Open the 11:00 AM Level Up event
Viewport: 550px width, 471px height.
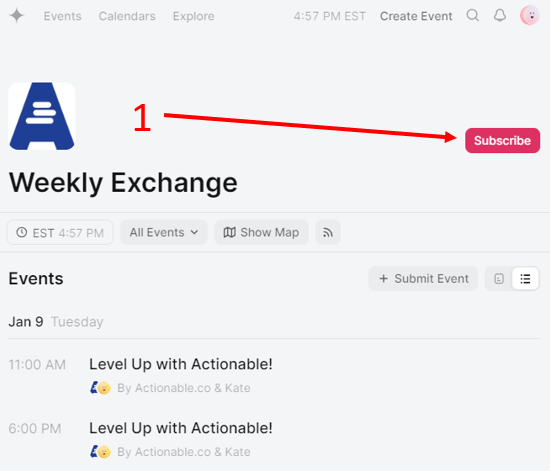coord(181,364)
